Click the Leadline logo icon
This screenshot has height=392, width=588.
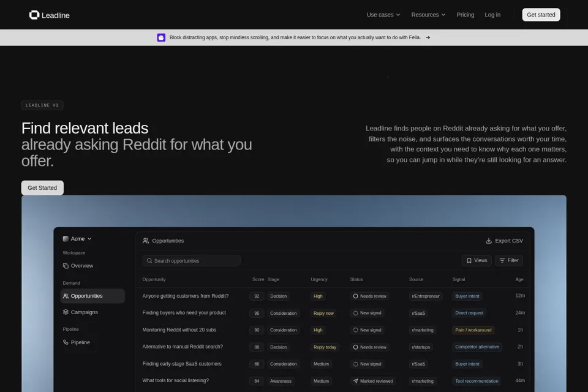point(34,15)
